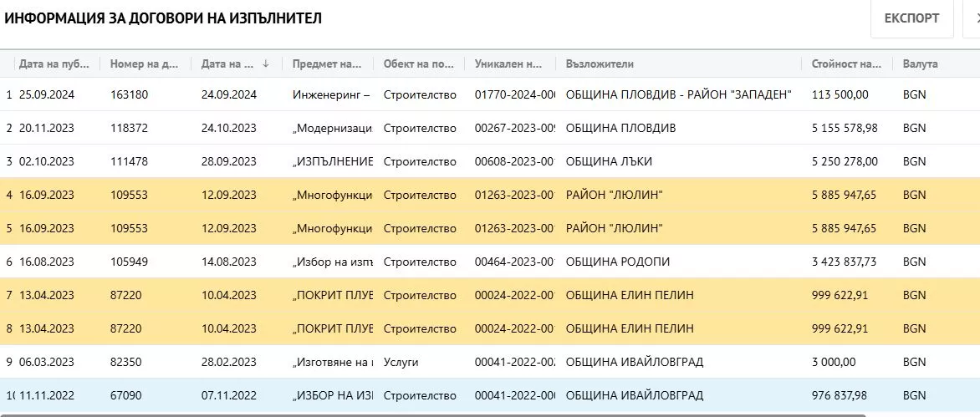Click the 'Уникален н...' column header
The width and height of the screenshot is (980, 417).
pos(509,64)
